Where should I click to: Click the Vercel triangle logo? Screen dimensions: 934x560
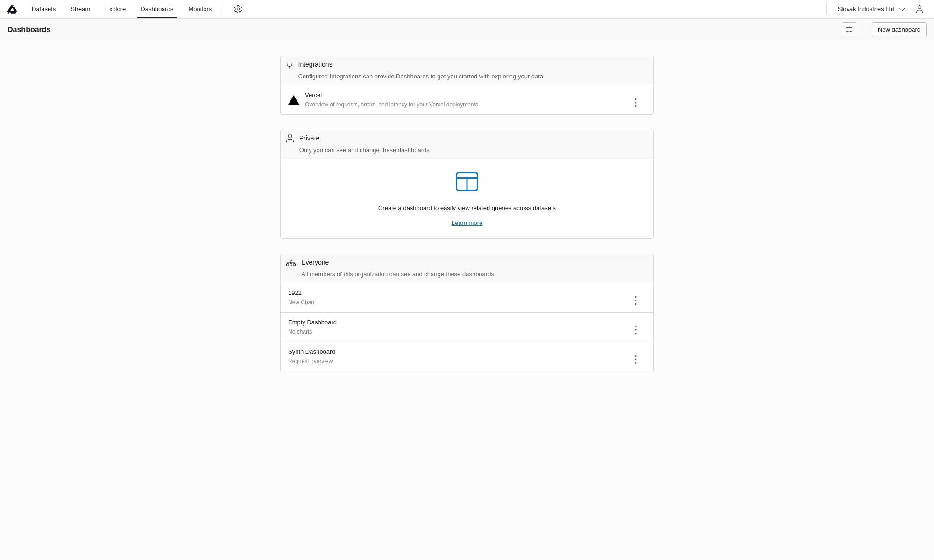(x=294, y=100)
